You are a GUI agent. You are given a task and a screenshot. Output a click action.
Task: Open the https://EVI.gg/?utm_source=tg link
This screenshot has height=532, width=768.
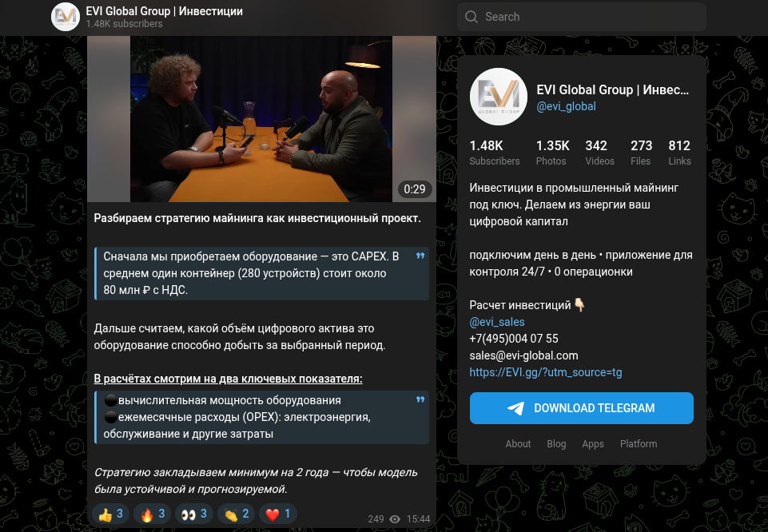point(546,372)
